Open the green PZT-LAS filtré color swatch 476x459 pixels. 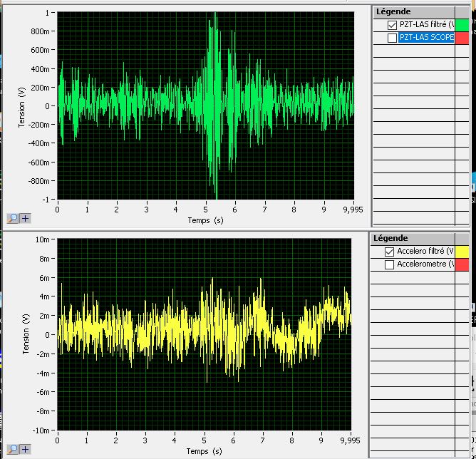click(462, 25)
